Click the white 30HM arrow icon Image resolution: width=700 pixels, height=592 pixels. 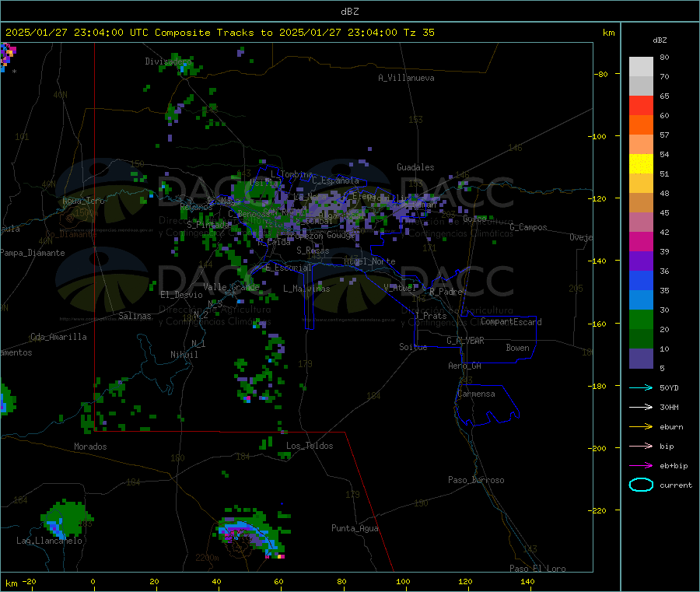(641, 407)
